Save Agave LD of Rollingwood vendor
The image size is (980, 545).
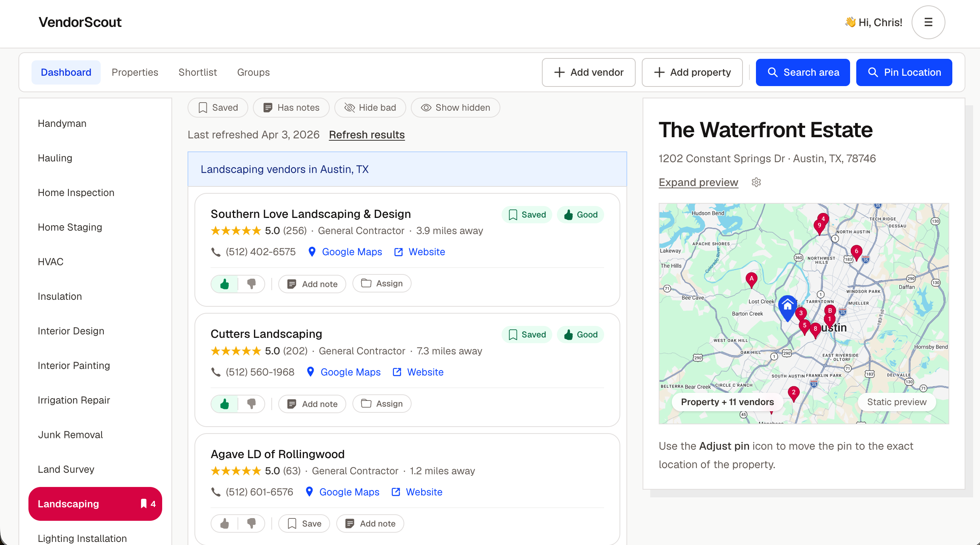(x=304, y=523)
